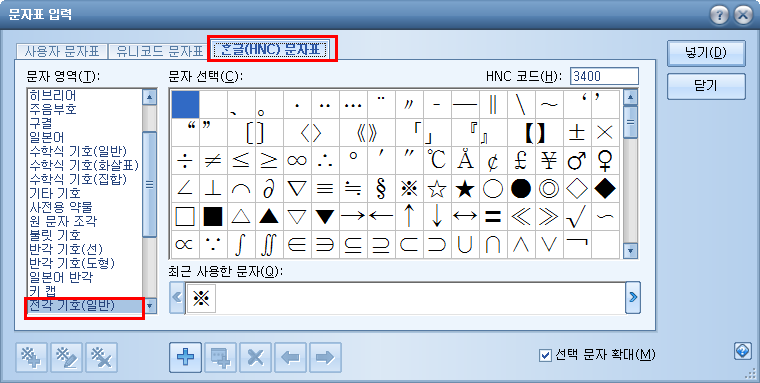Select the male ♂ symbol
Image resolution: width=760 pixels, height=383 pixels.
pyautogui.click(x=577, y=161)
